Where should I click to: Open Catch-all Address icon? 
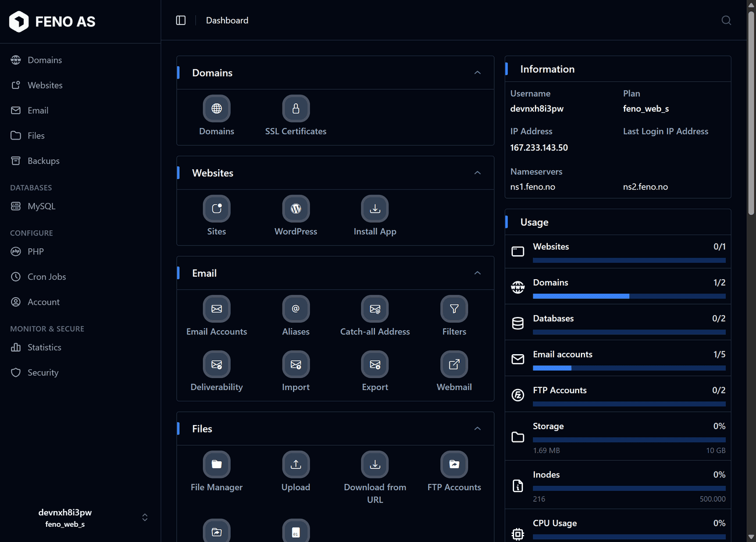pos(375,309)
